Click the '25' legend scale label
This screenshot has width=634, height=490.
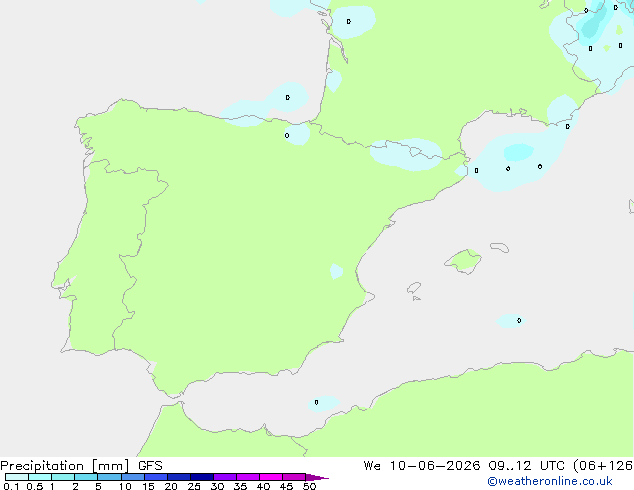point(194,486)
